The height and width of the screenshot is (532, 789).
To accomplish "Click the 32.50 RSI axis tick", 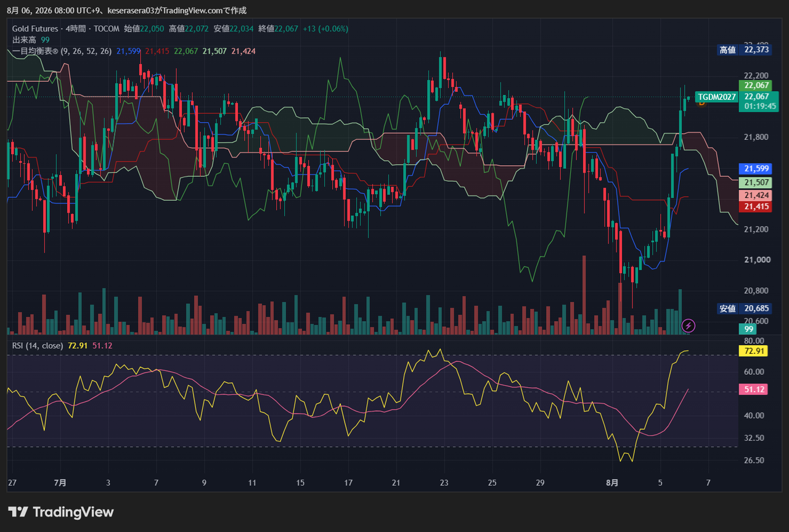I will [754, 438].
